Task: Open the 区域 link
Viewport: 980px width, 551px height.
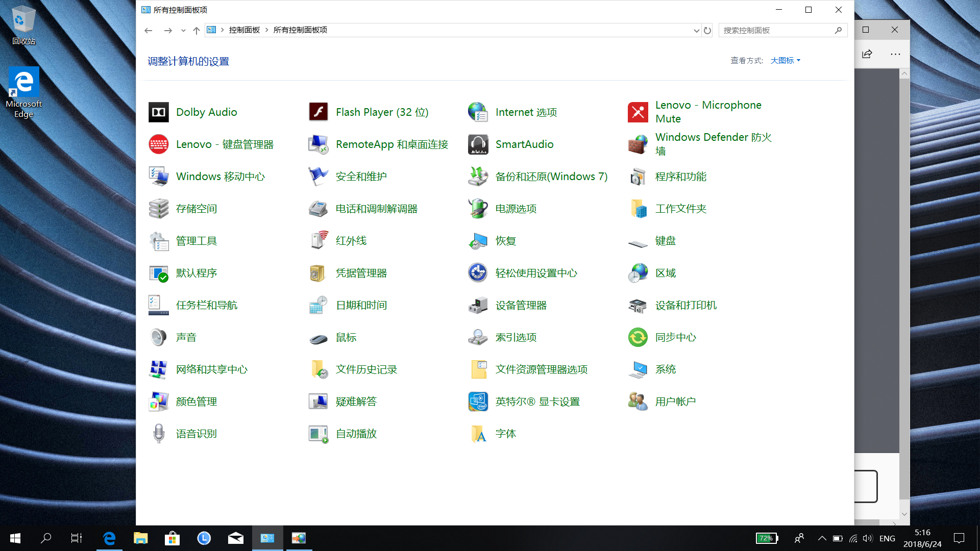Action: tap(666, 273)
